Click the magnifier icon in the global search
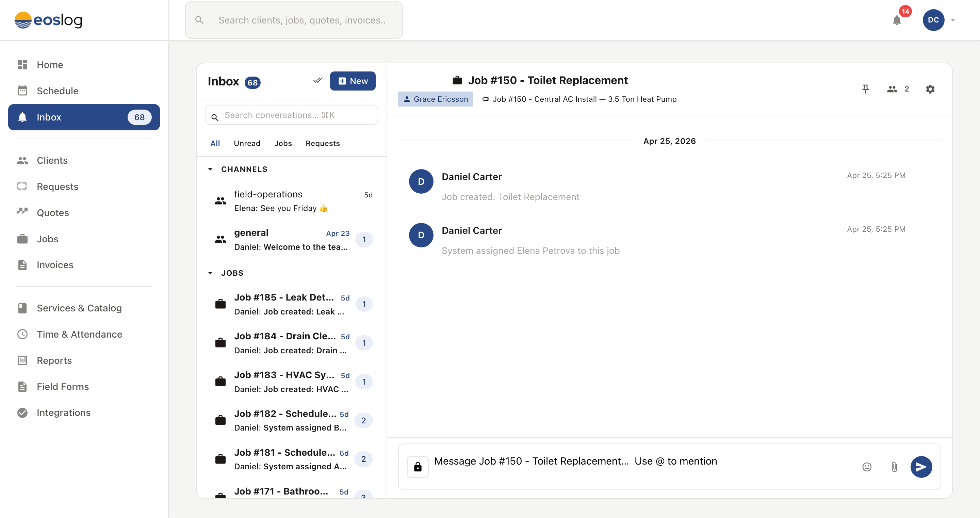980x518 pixels. (x=199, y=20)
